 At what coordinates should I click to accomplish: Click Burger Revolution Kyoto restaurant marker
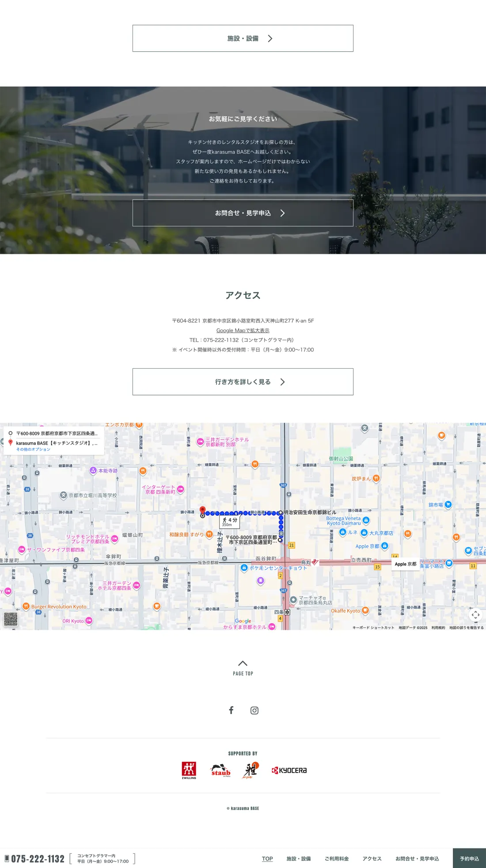(x=26, y=607)
